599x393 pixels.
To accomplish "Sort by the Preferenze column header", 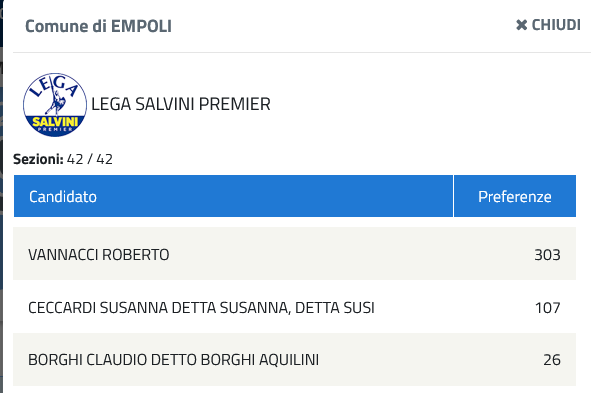I will [x=515, y=196].
